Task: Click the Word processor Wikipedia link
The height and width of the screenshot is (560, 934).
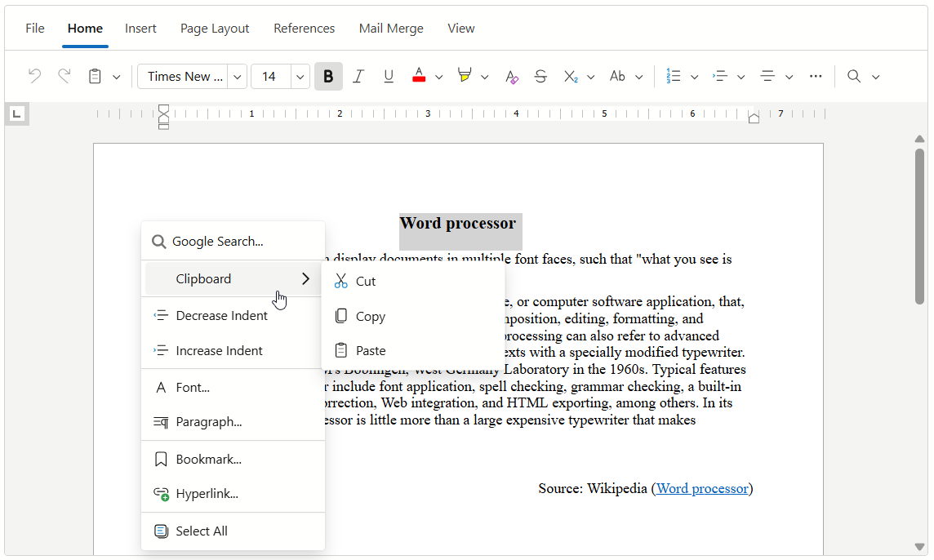Action: 701,488
